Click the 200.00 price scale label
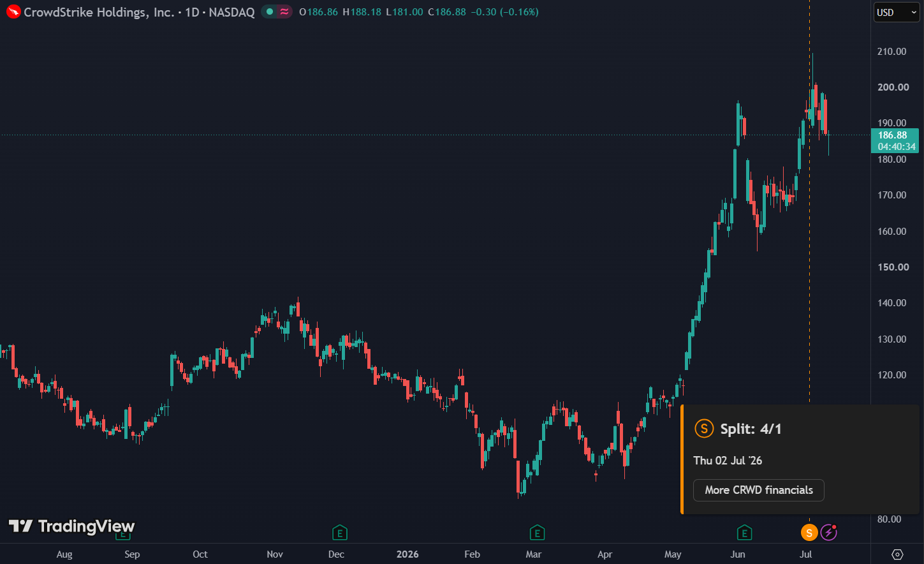The height and width of the screenshot is (564, 924). (893, 87)
